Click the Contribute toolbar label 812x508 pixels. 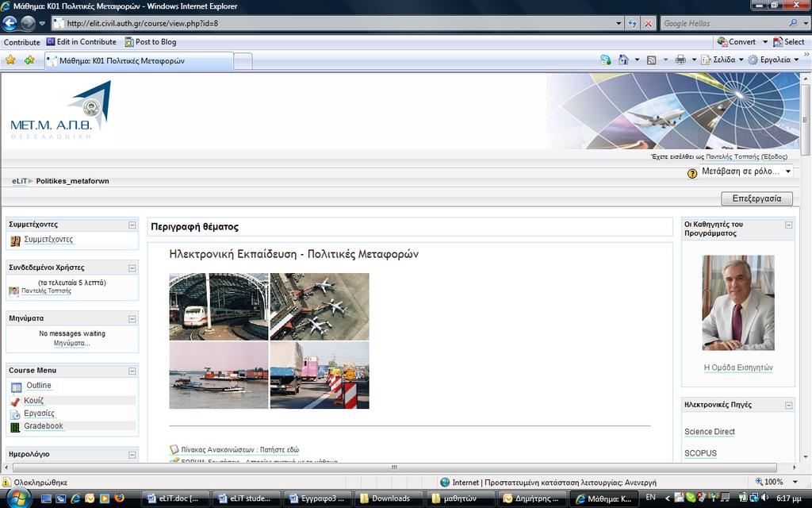(x=21, y=42)
